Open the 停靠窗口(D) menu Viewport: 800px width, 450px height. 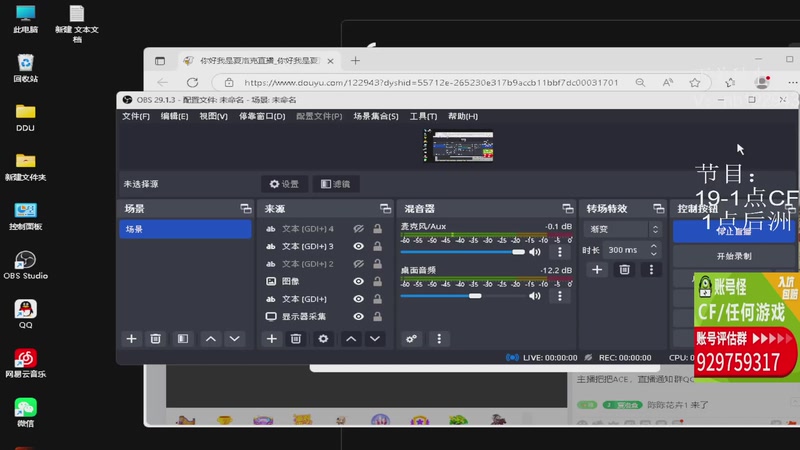coord(262,116)
